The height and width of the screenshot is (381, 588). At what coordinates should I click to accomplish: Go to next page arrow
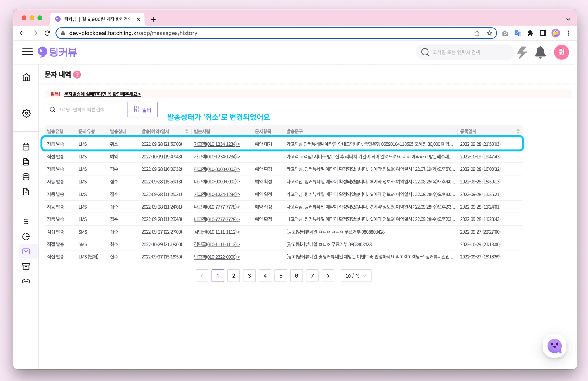328,276
